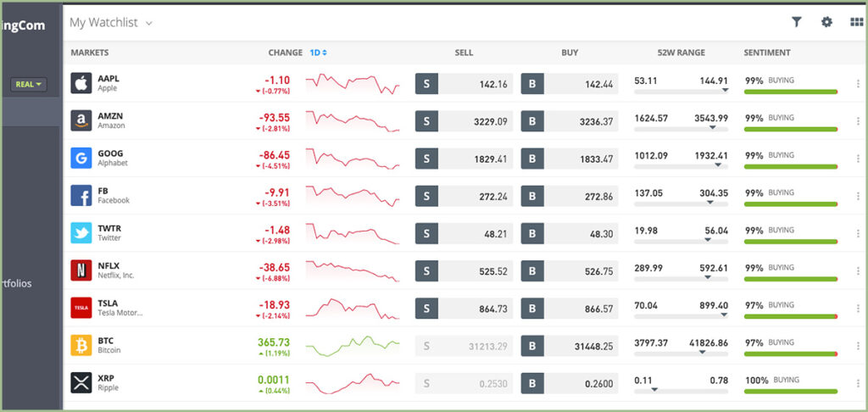
Task: Open the Tesla TSLA logo icon
Action: coord(81,308)
